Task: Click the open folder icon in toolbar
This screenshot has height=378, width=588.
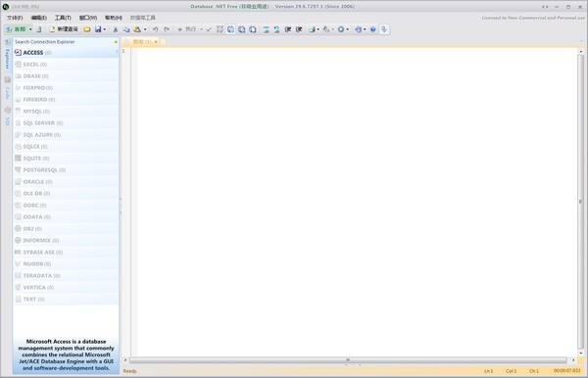Action: point(87,29)
